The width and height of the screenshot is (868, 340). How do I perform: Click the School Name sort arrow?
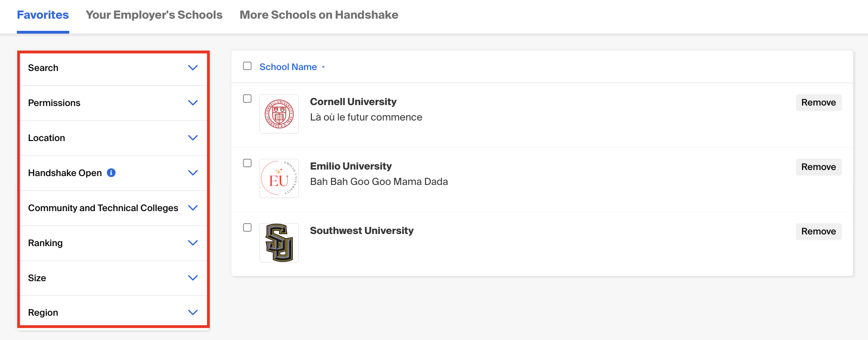point(323,67)
